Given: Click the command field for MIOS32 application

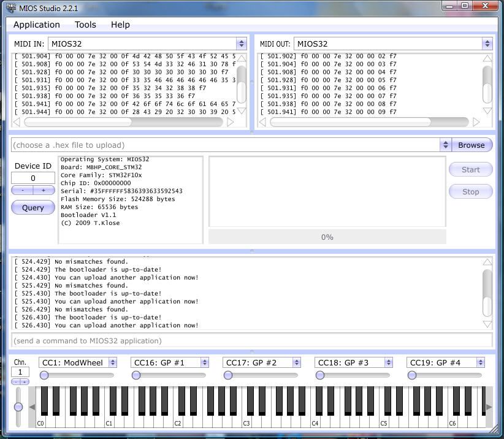Looking at the screenshot, I should pos(252,341).
